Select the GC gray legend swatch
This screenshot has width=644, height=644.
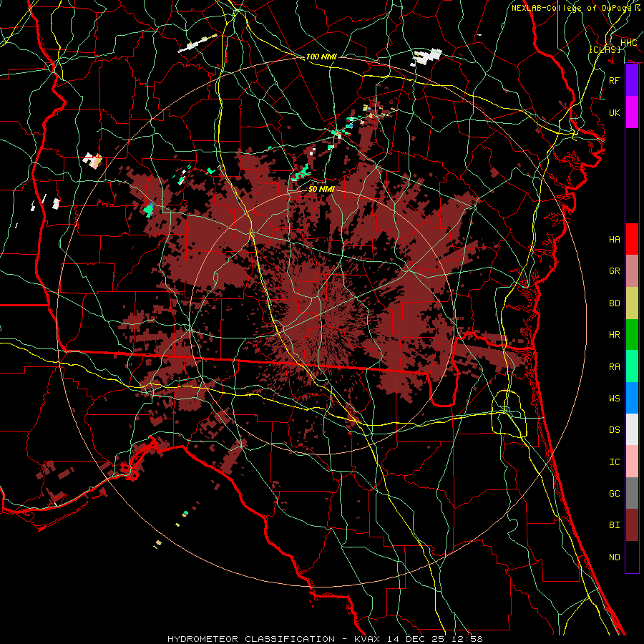click(x=632, y=493)
